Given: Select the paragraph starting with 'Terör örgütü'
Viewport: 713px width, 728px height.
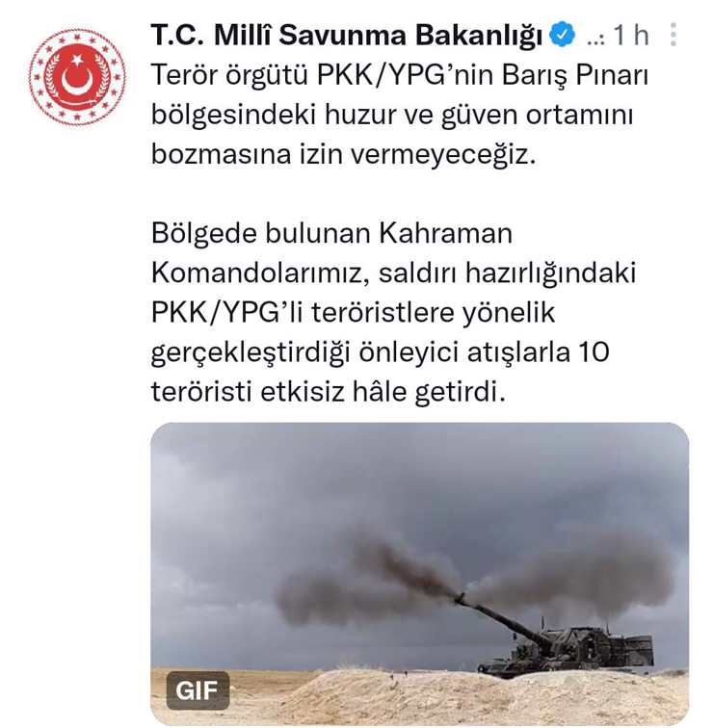Looking at the screenshot, I should (400, 115).
